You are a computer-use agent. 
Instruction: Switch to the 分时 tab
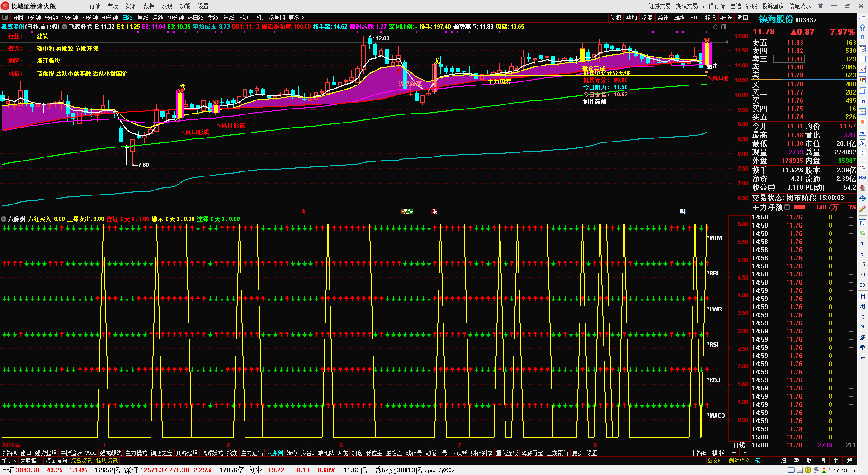(18, 18)
